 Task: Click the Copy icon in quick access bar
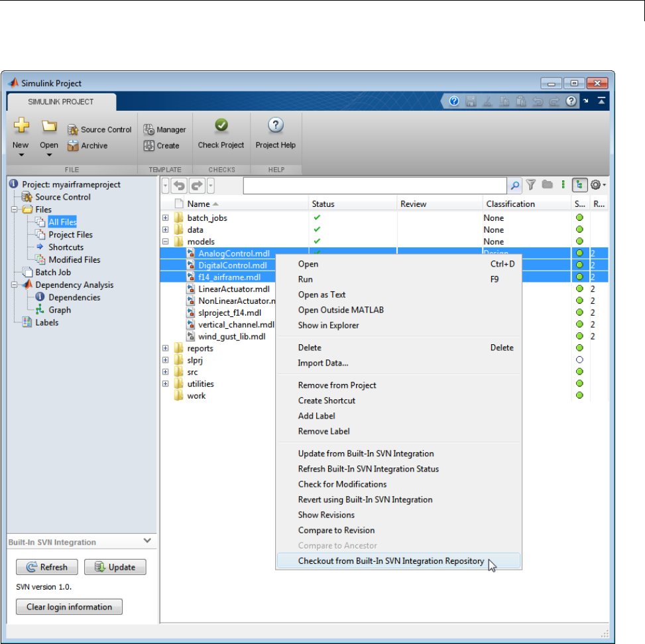[x=504, y=101]
